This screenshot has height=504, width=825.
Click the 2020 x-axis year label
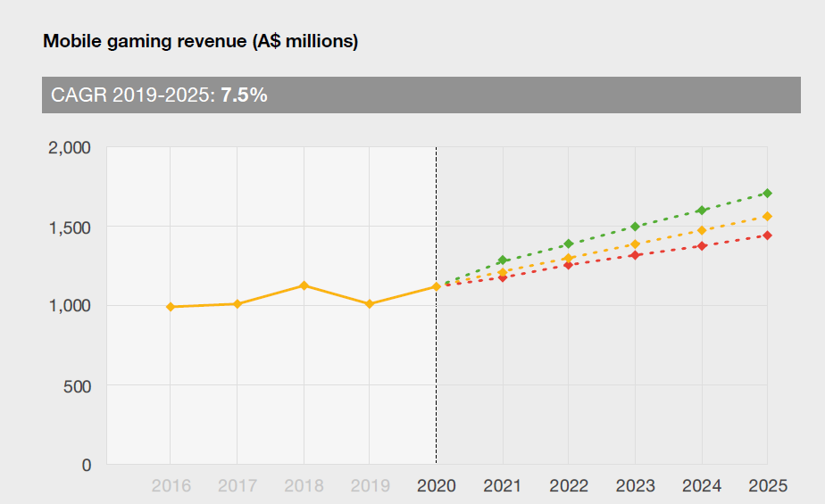pos(436,486)
